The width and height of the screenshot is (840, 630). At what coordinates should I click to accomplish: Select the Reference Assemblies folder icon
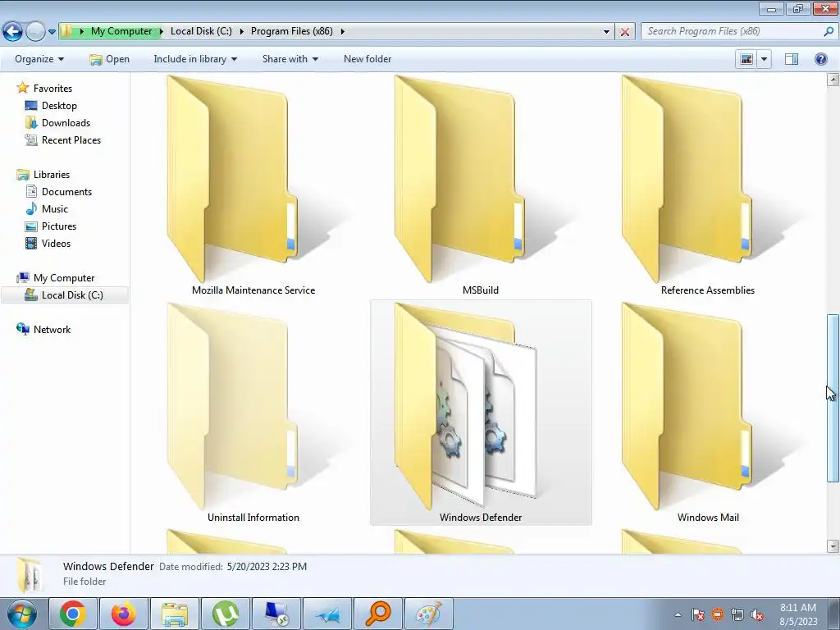click(x=686, y=178)
